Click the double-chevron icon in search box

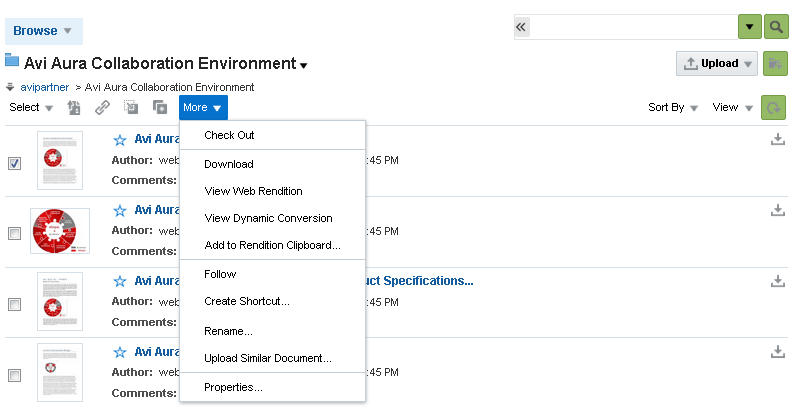click(521, 27)
